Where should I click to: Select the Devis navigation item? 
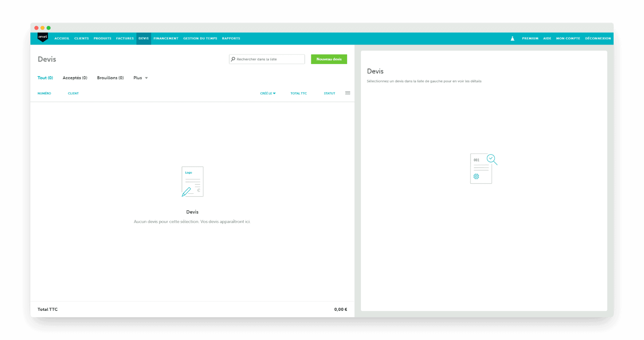pyautogui.click(x=144, y=38)
